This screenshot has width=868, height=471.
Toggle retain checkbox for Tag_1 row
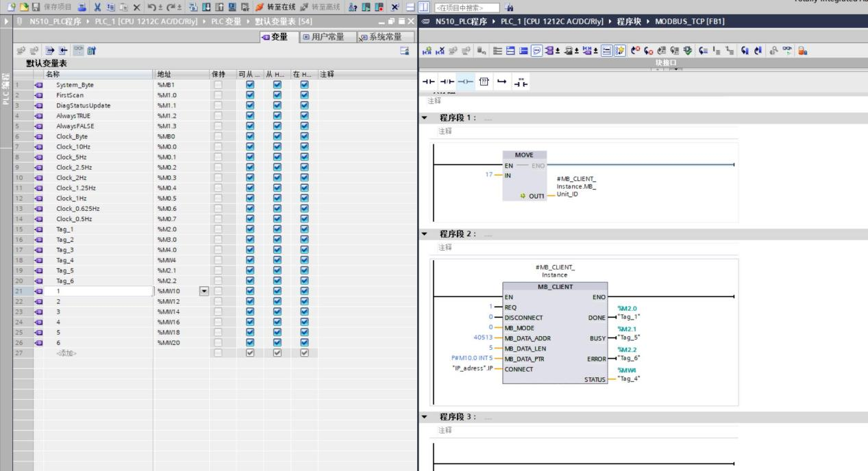pos(218,229)
